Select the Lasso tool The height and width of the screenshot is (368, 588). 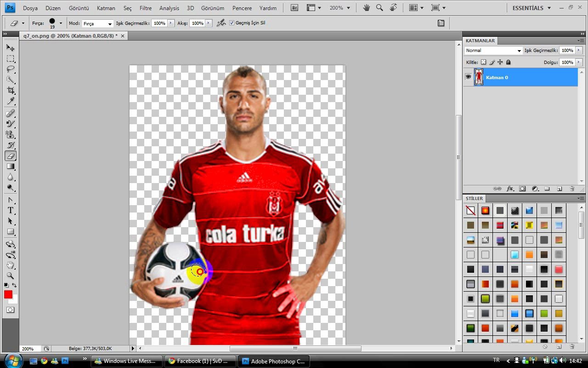click(x=10, y=69)
